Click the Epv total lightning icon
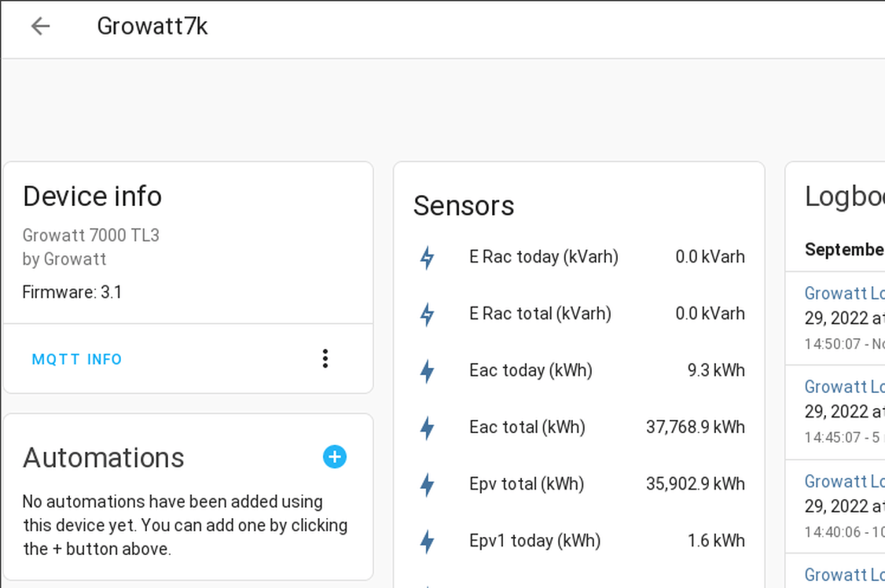The height and width of the screenshot is (588, 885). 428,484
